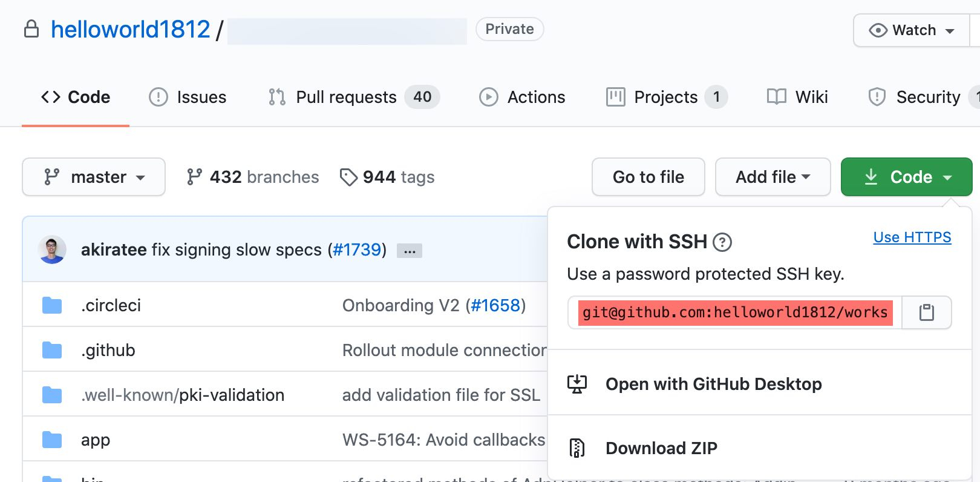This screenshot has height=482, width=980.
Task: Open akiratee's avatar thumbnail
Action: [52, 249]
